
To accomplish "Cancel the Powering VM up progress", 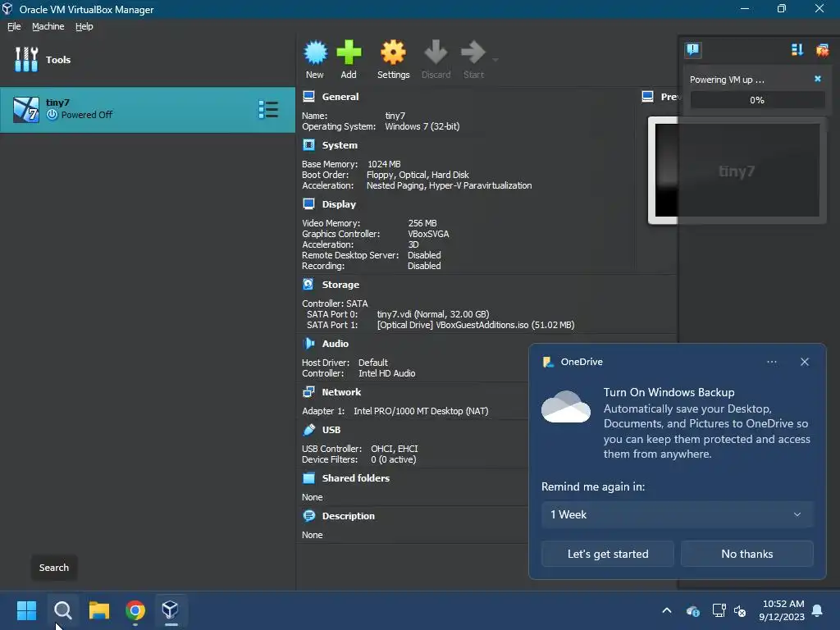I will tap(818, 79).
